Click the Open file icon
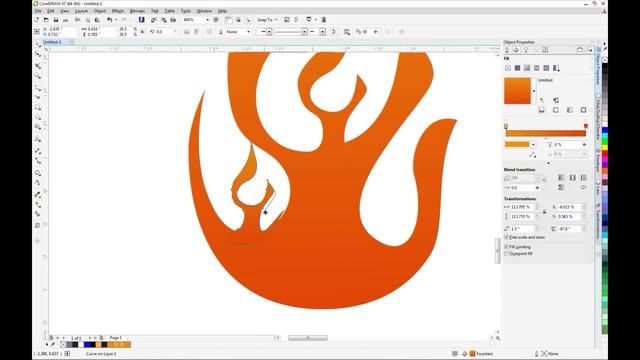640x360 pixels. pos(46,20)
